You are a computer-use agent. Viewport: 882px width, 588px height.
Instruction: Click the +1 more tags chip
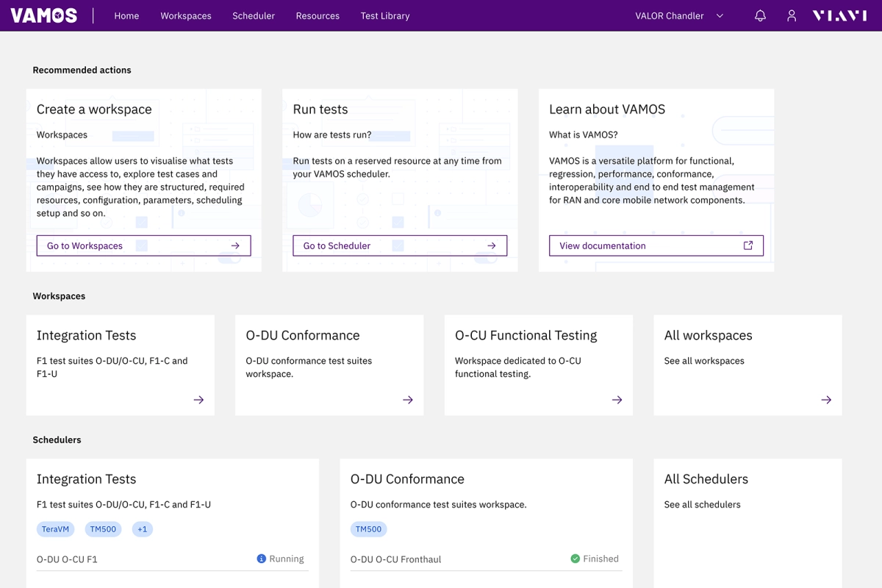point(143,529)
